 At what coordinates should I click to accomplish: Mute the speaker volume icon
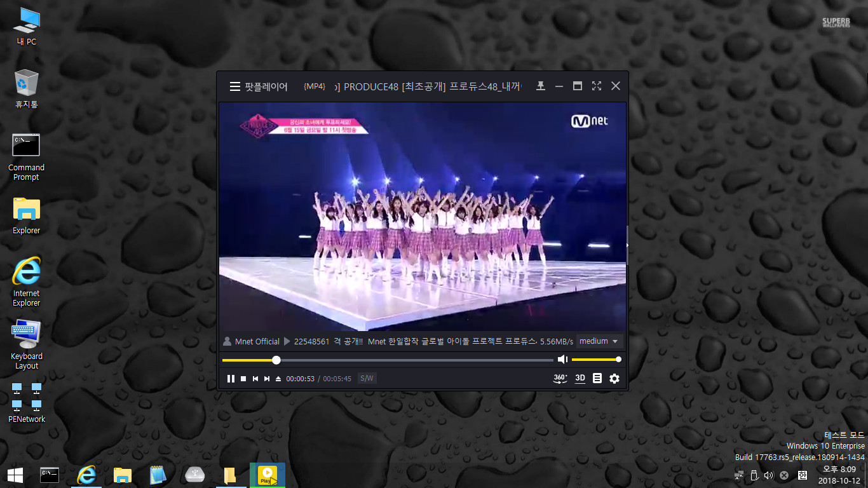(562, 360)
